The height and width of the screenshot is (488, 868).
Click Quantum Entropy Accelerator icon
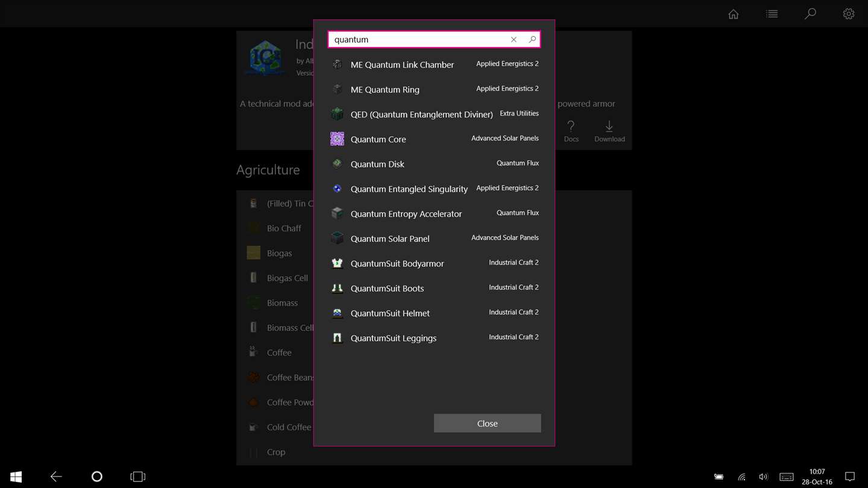pos(337,213)
